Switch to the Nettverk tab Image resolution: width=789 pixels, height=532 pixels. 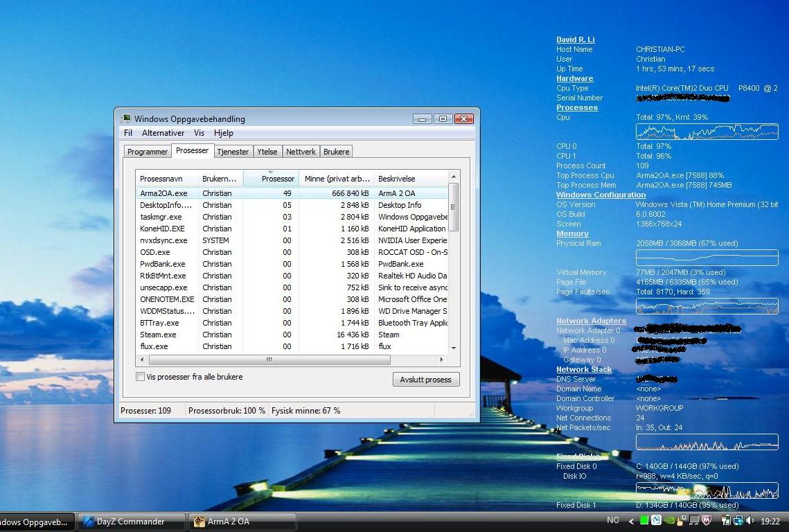[301, 152]
